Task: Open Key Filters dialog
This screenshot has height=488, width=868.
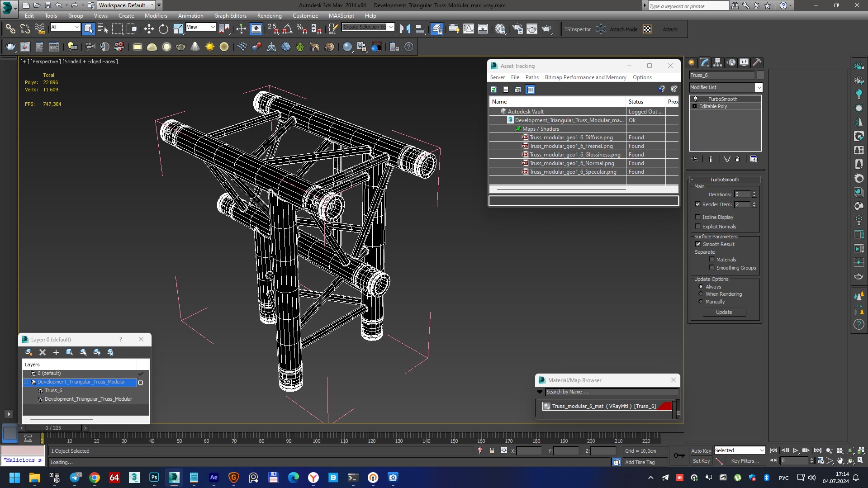Action: coord(745,461)
